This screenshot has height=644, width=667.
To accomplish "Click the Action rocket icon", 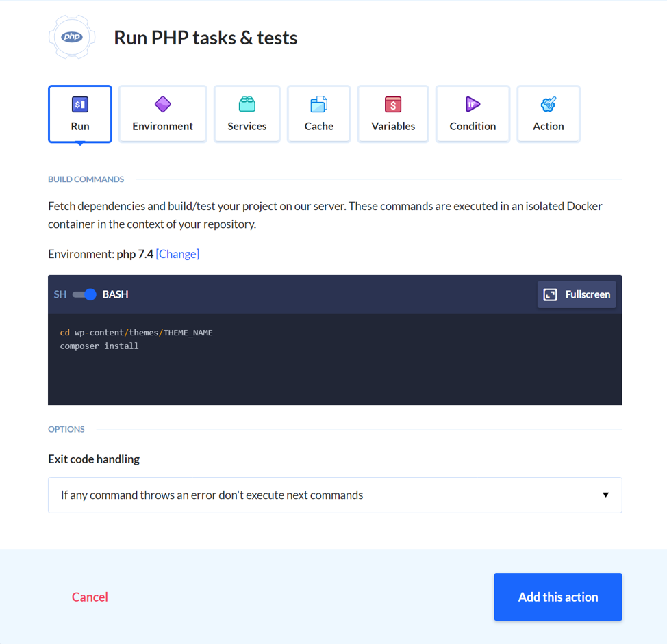I will [548, 103].
